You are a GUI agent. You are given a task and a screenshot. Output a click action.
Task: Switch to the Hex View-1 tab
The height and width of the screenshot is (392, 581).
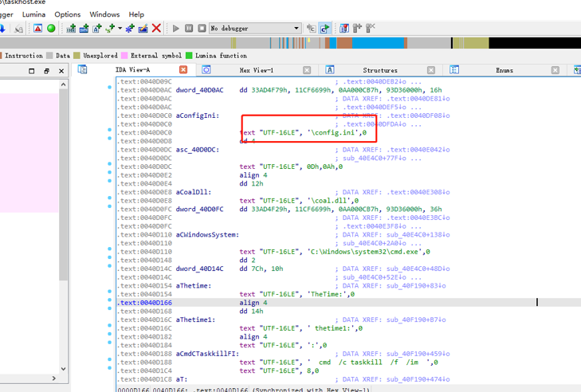pyautogui.click(x=257, y=70)
